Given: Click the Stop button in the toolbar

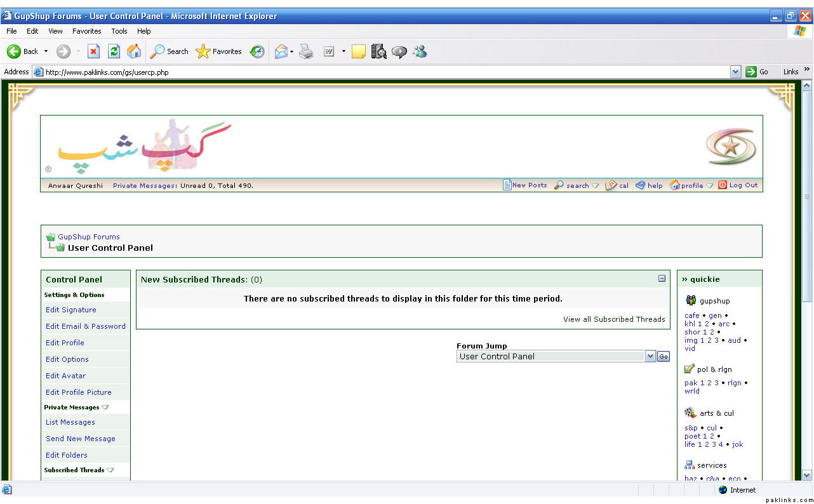Looking at the screenshot, I should pyautogui.click(x=93, y=51).
